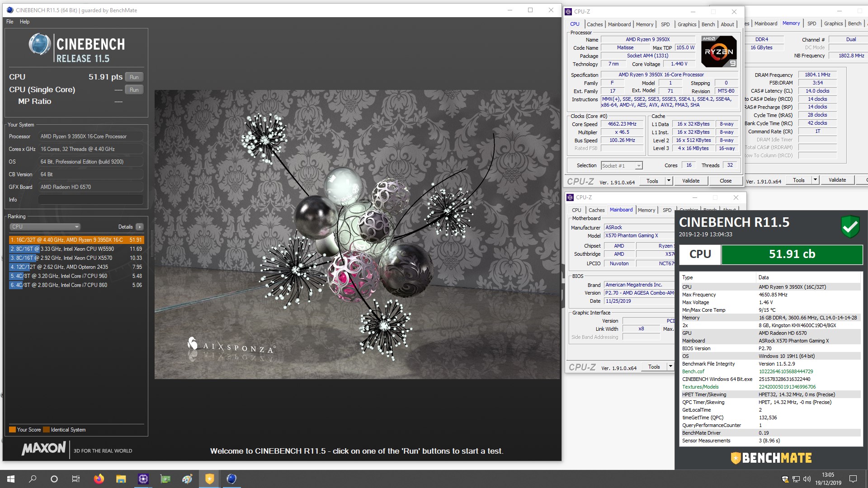Click the taskbar clock
Viewport: 868px width, 488px height.
point(828,479)
